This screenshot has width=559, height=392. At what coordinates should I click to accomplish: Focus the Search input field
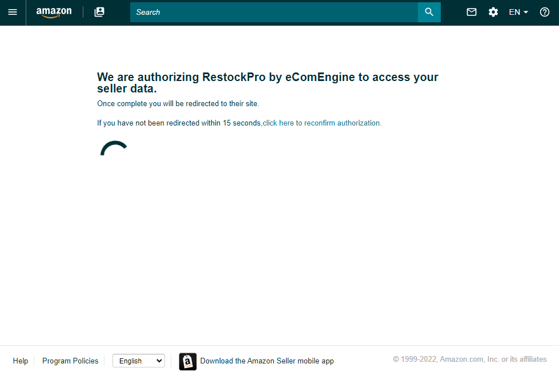point(274,12)
